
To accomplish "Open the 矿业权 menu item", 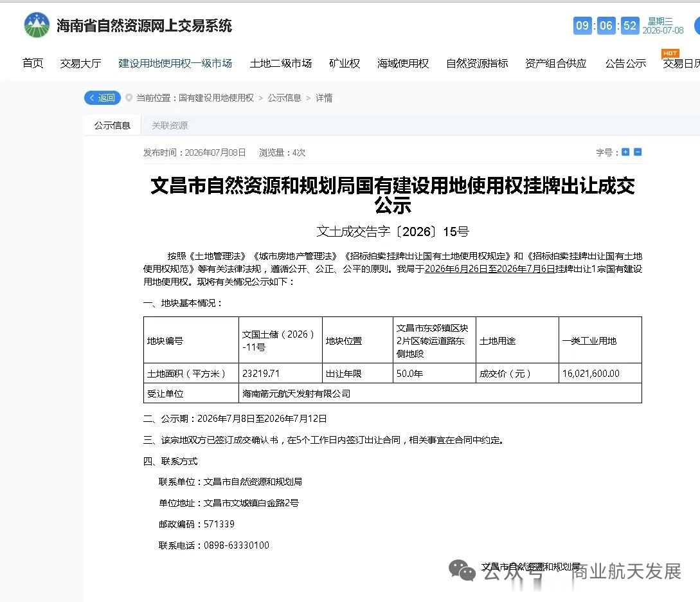I will [x=344, y=64].
